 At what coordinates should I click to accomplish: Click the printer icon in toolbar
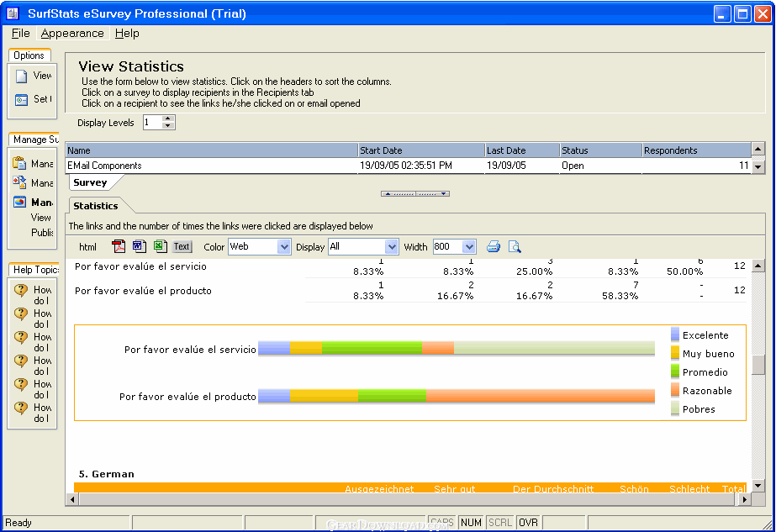click(494, 246)
